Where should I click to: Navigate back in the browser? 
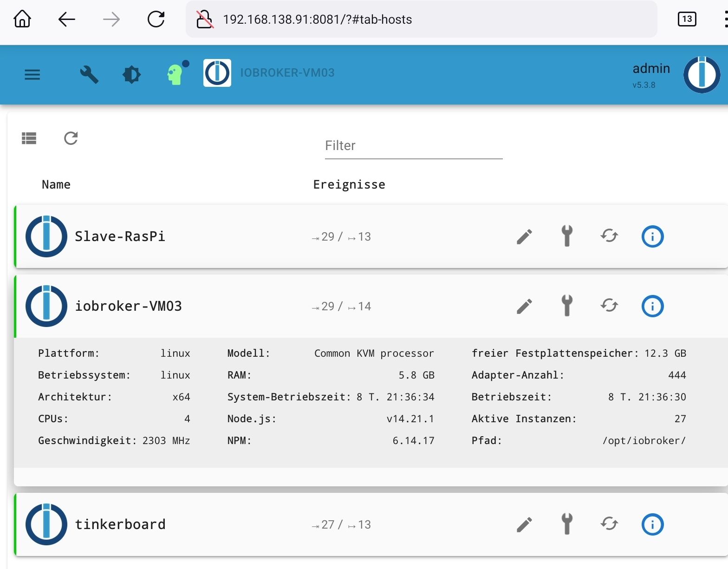(67, 19)
